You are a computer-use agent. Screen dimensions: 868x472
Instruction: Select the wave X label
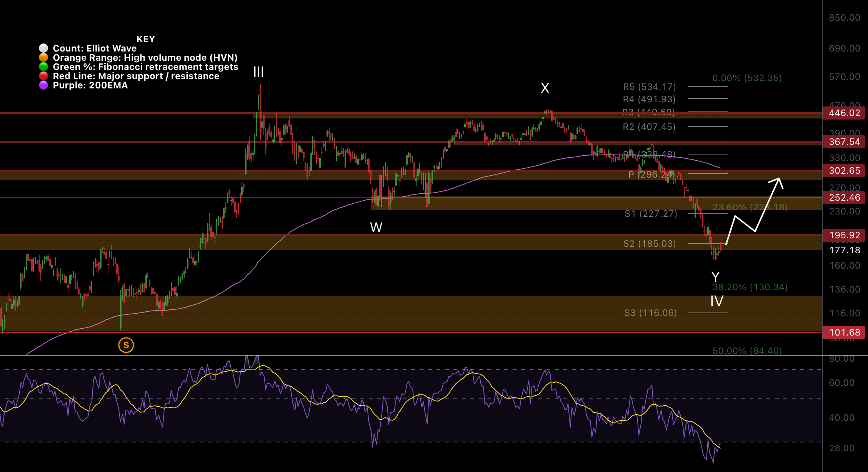pos(545,88)
